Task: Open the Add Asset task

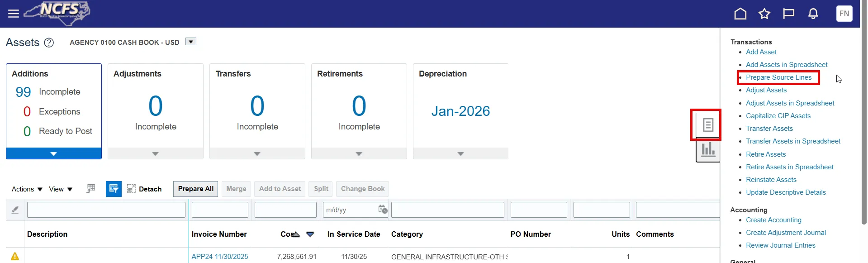Action: 761,52
